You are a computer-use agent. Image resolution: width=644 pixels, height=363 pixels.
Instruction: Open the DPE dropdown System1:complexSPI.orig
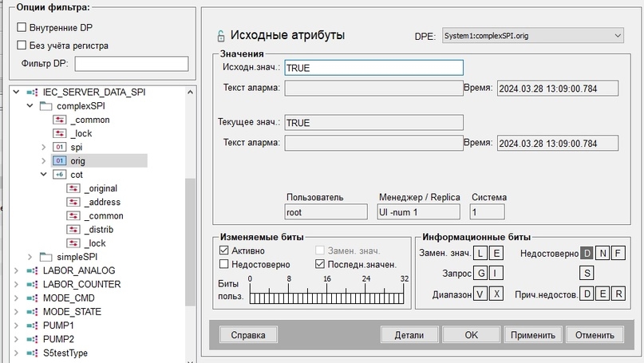point(533,36)
